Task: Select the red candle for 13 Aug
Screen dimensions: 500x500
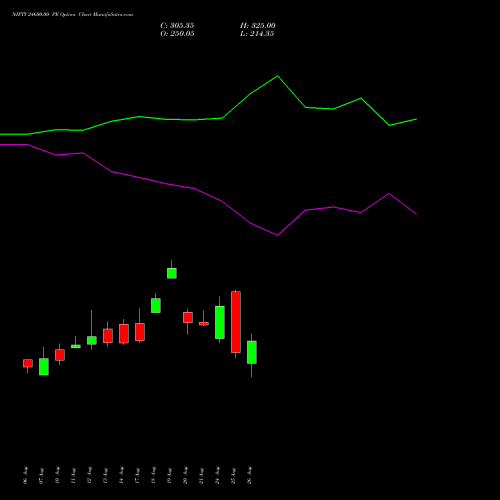Action: tap(108, 336)
